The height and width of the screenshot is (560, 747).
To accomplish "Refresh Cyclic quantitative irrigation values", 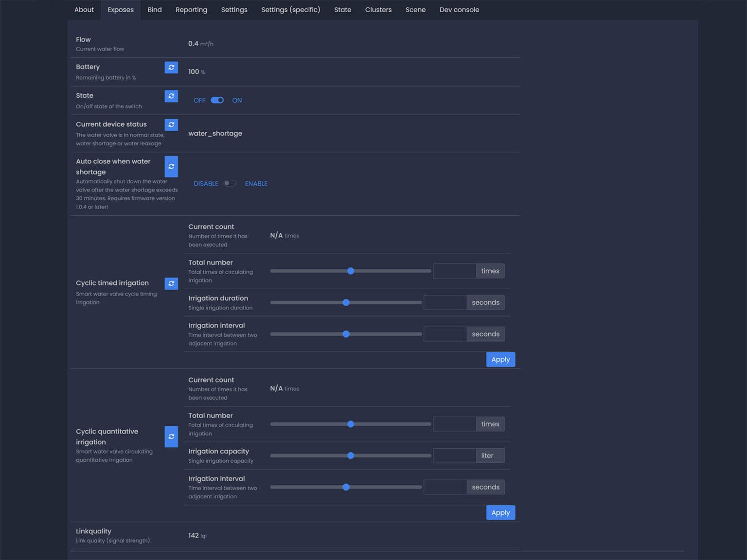I will (x=171, y=437).
